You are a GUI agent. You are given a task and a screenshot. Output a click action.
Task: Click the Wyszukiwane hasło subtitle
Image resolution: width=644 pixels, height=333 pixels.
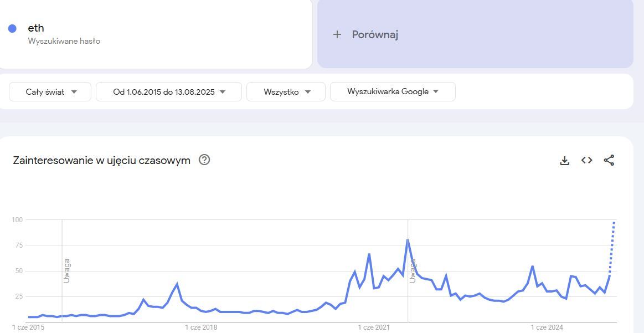[64, 41]
